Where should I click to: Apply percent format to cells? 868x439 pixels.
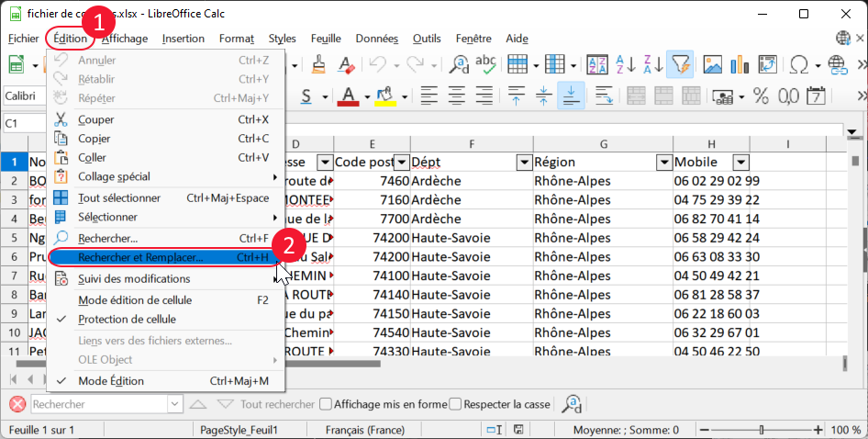coord(761,96)
